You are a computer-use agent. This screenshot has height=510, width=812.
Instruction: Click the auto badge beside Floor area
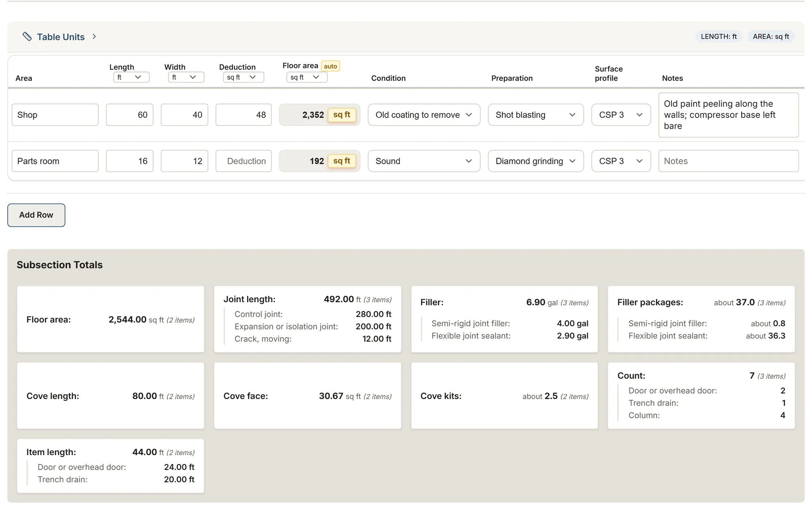pyautogui.click(x=330, y=66)
